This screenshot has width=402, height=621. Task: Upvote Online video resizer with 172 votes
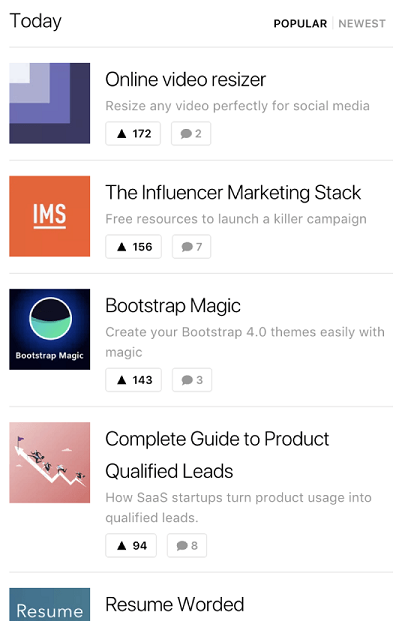click(x=133, y=133)
